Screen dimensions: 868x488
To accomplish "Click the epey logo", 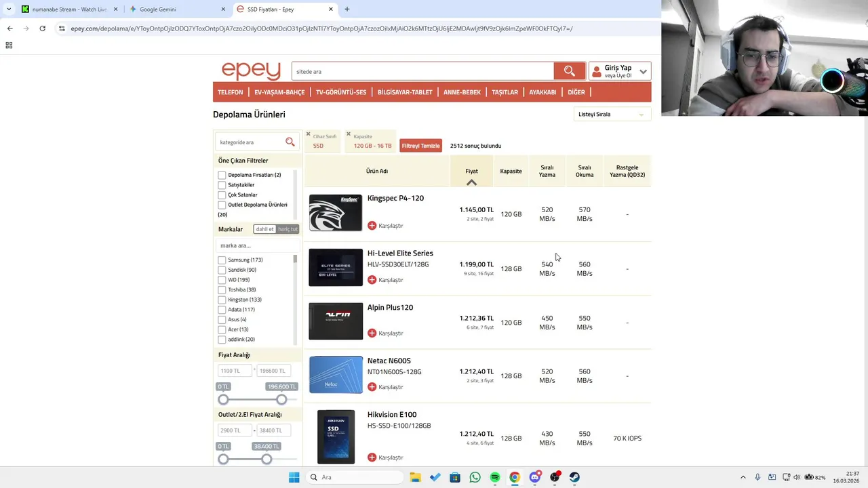I will click(251, 70).
